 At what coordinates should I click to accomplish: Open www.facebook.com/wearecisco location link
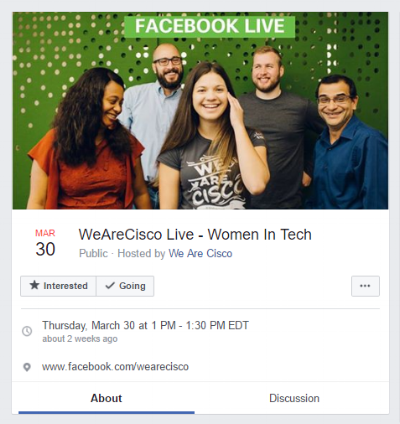[x=115, y=367]
